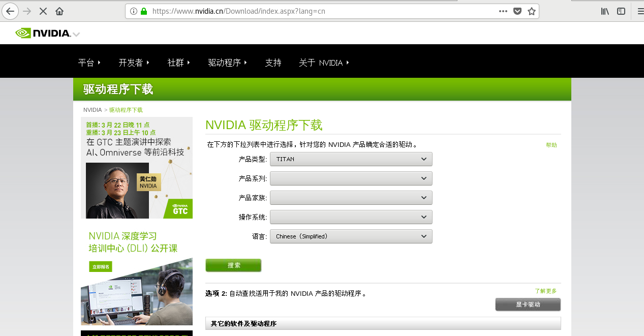Navigate back using the back arrow
Screen dimensions: 644x336
[10, 11]
